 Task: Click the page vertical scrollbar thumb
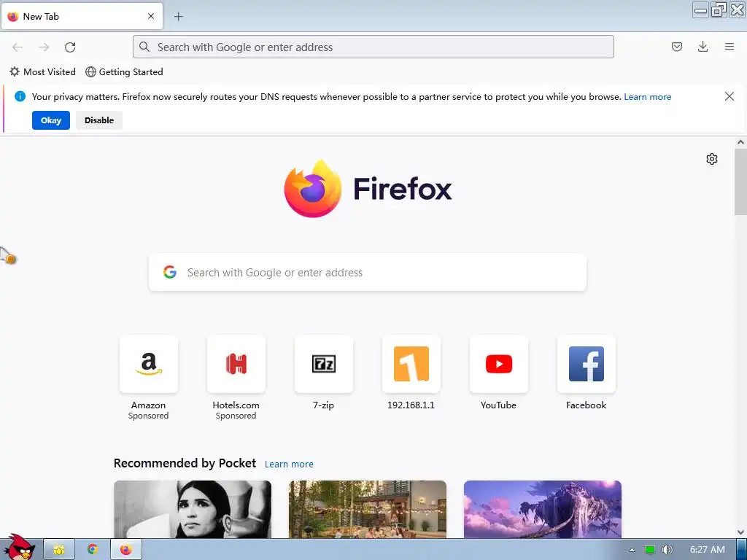[x=740, y=182]
